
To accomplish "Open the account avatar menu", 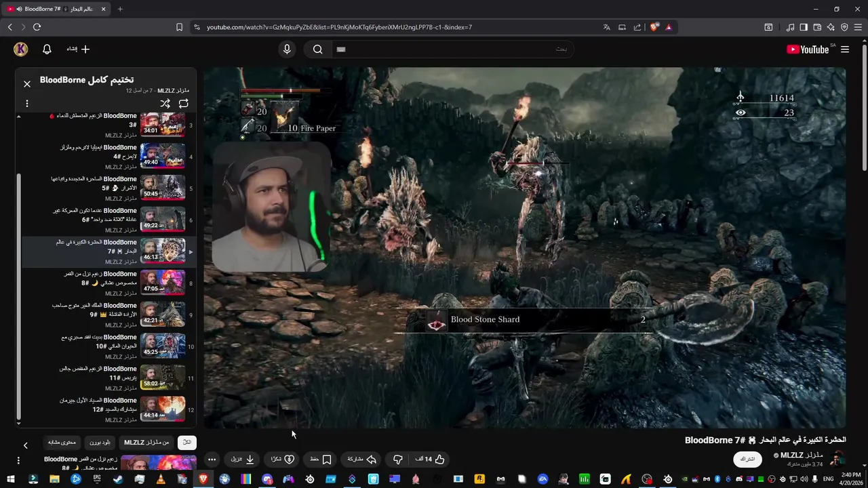I will pyautogui.click(x=20, y=49).
